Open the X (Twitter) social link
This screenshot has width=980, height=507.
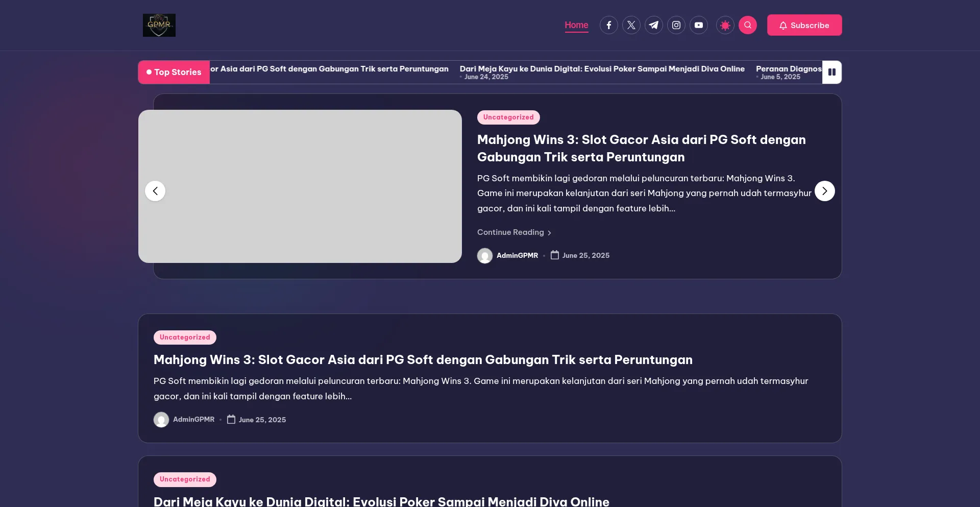tap(631, 25)
